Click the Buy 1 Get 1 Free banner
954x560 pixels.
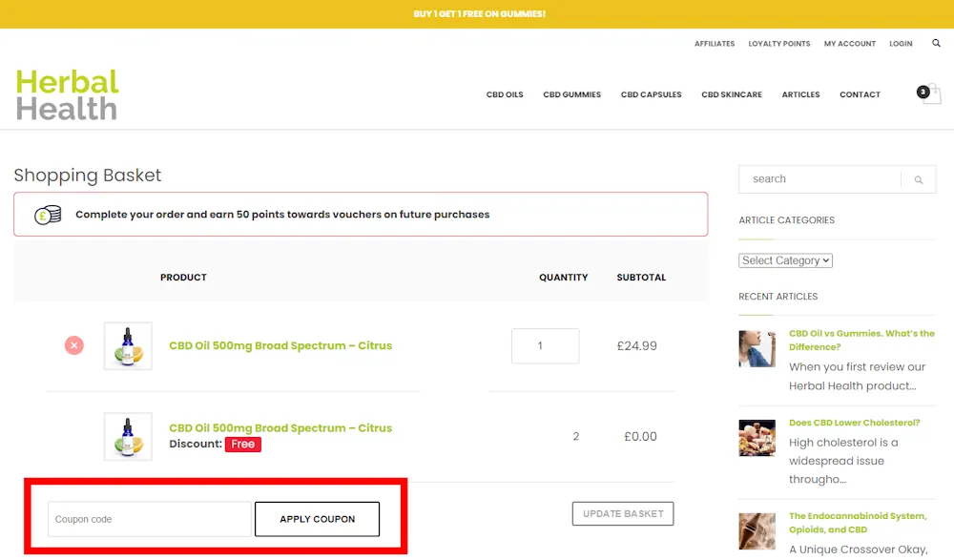(480, 14)
